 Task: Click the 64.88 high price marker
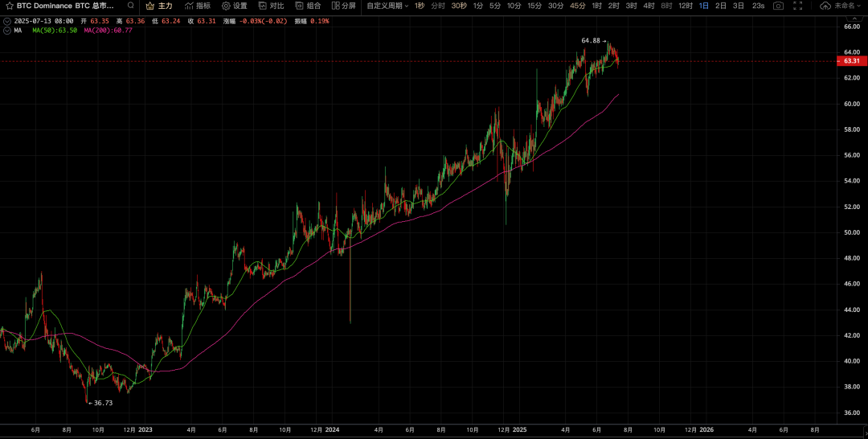click(594, 40)
